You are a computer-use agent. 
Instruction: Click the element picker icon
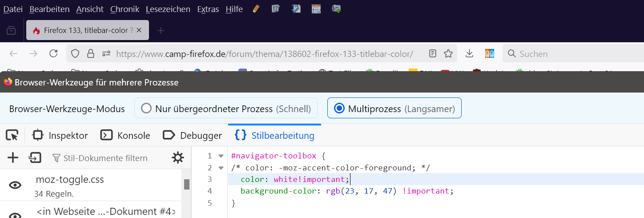pos(12,135)
